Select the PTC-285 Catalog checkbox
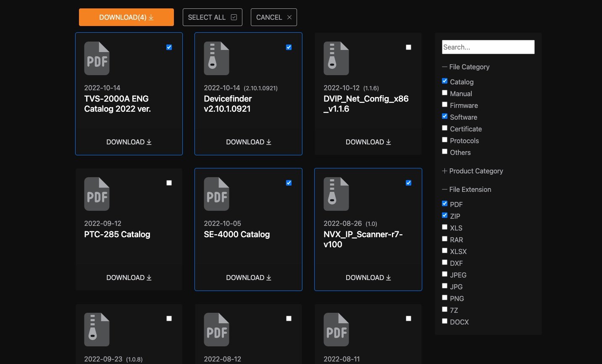Screen dimensions: 602x364 [x=169, y=183]
